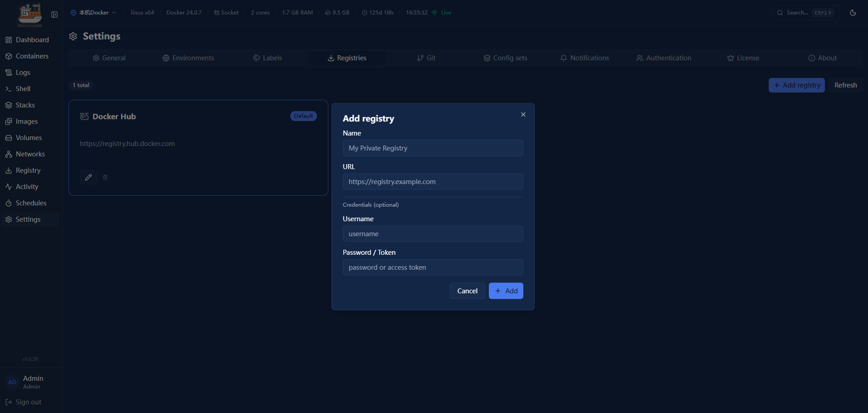The image size is (868, 413).
Task: Click the AD admin avatar
Action: point(12,382)
